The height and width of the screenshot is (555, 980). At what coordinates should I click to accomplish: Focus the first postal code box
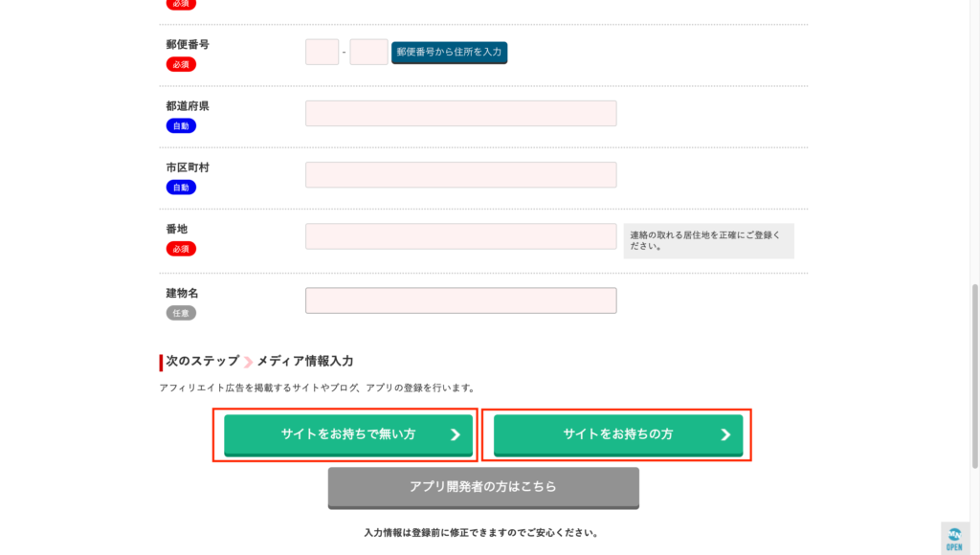322,52
